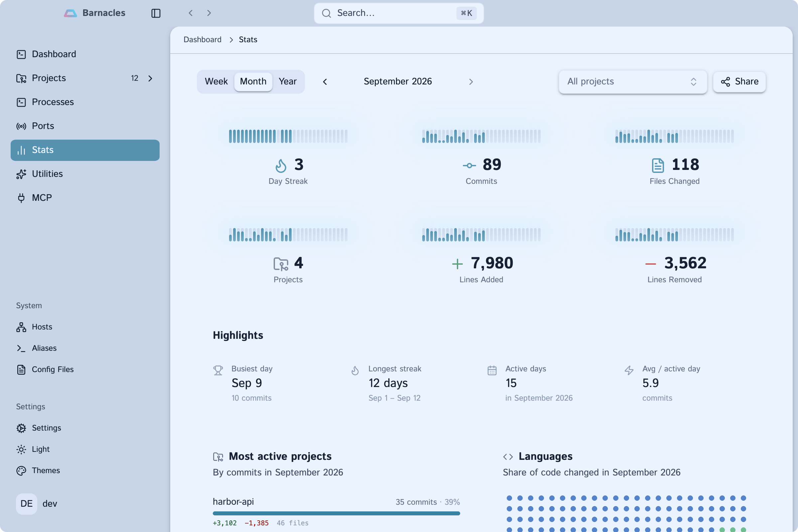The height and width of the screenshot is (532, 798).
Task: Open Processes in the sidebar
Action: tap(85, 102)
